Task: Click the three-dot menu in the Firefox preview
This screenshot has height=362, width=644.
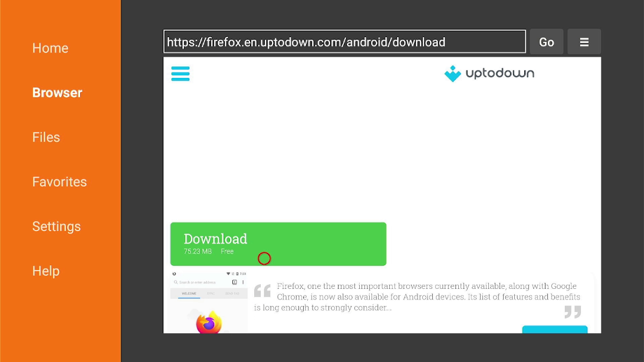Action: (x=243, y=282)
